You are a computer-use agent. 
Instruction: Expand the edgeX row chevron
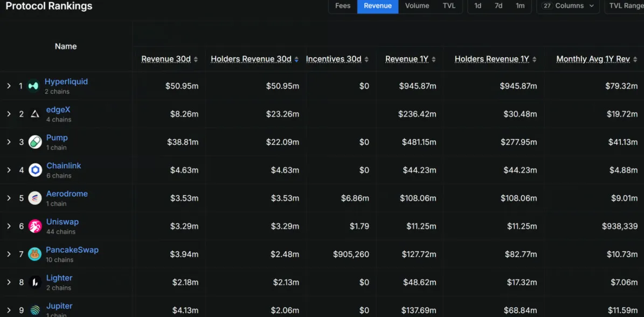[x=9, y=114]
